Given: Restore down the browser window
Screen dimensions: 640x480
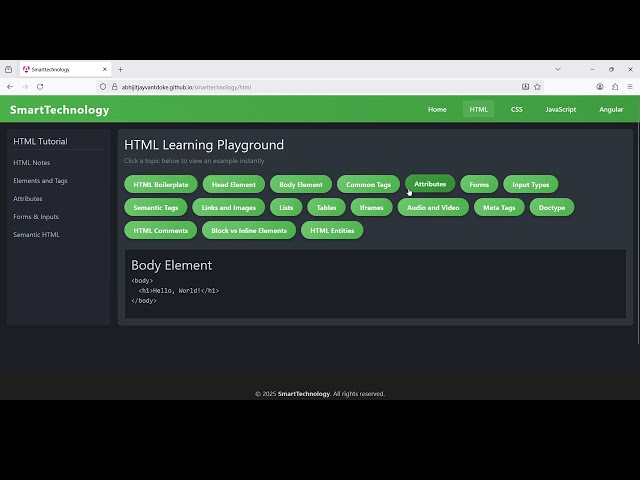Looking at the screenshot, I should (611, 69).
